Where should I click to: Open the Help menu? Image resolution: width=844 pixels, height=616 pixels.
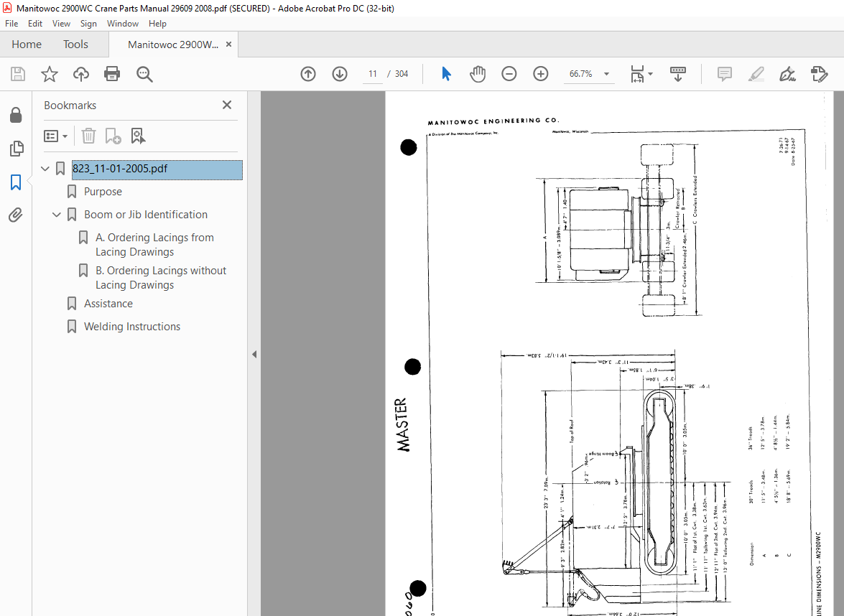click(157, 24)
